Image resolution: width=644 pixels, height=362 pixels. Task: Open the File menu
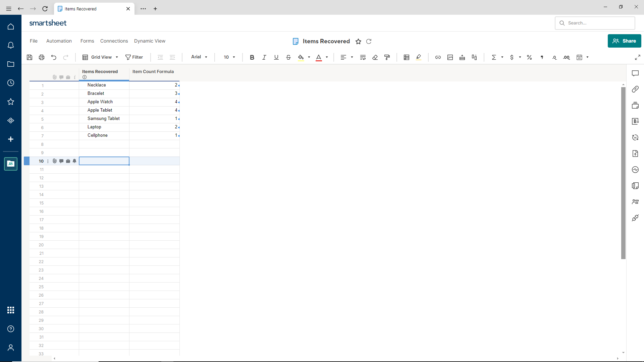[34, 41]
